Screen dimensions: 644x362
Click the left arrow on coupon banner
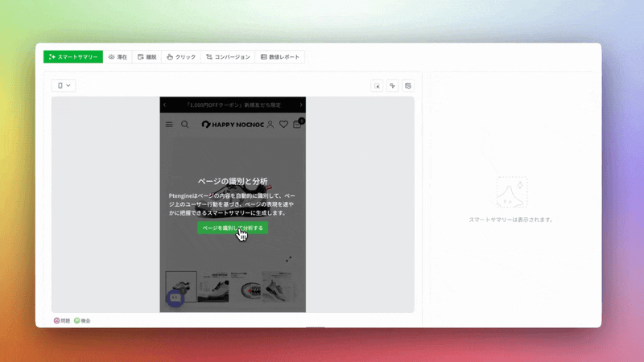(x=164, y=105)
